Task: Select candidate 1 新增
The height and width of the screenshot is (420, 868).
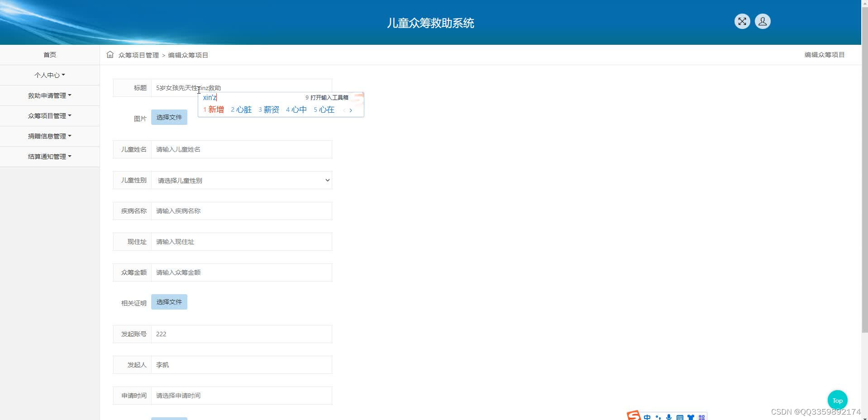Action: (x=214, y=110)
